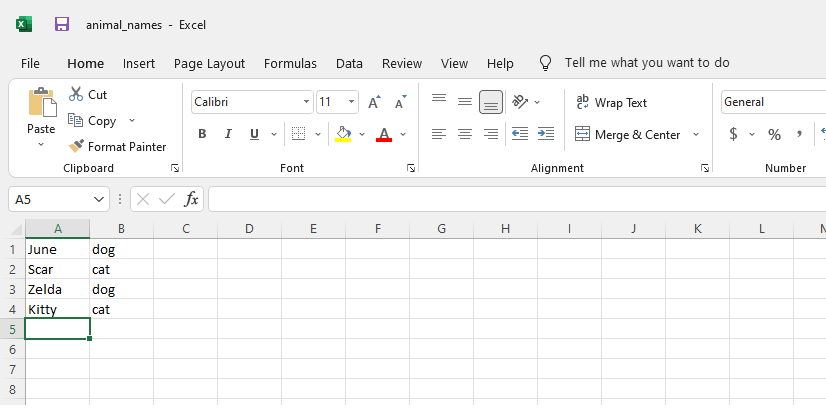Decrease cell indent

click(520, 134)
